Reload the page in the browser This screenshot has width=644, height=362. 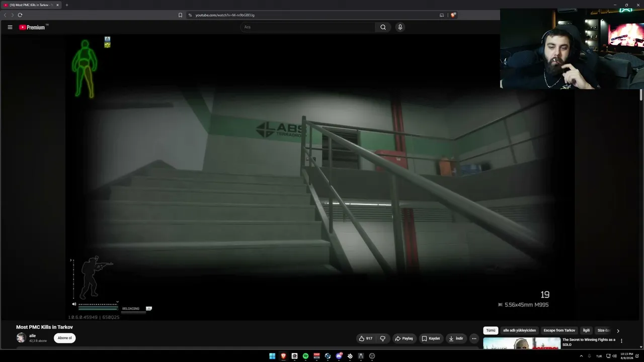coord(20,15)
